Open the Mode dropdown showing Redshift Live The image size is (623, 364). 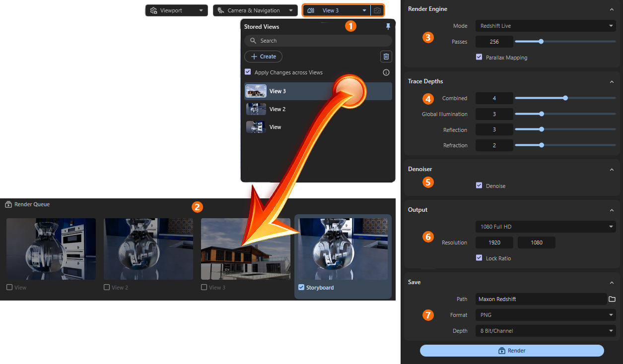546,26
